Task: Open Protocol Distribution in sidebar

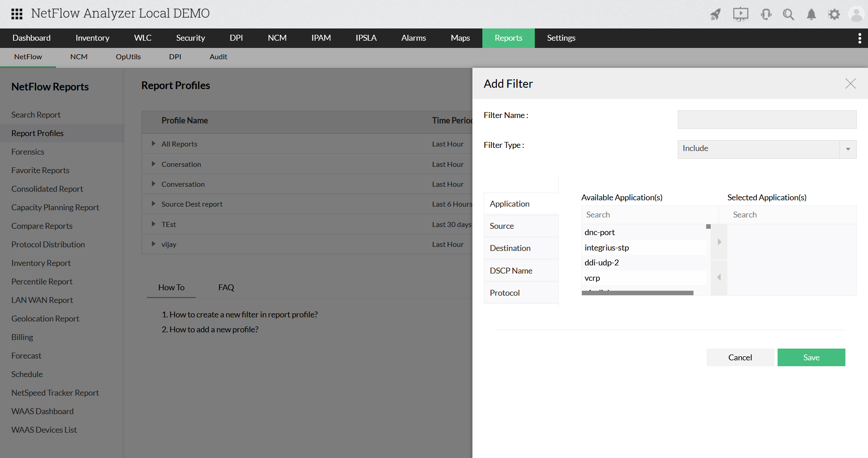Action: coord(48,245)
